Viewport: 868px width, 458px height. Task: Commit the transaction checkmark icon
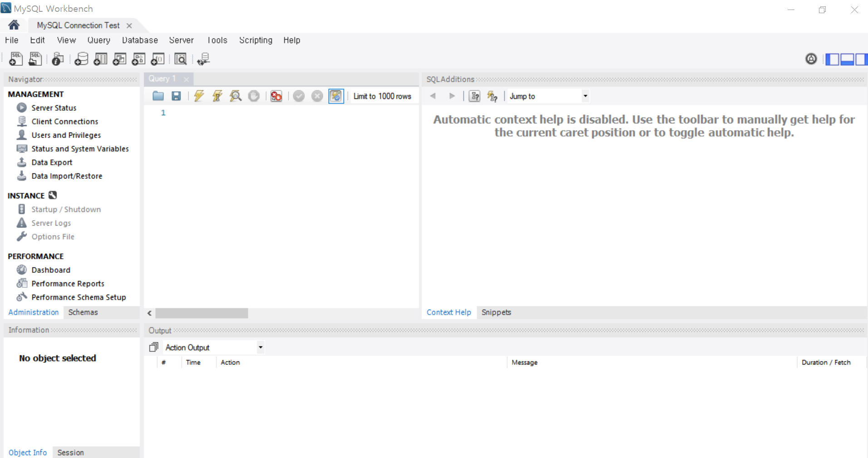[x=299, y=96]
